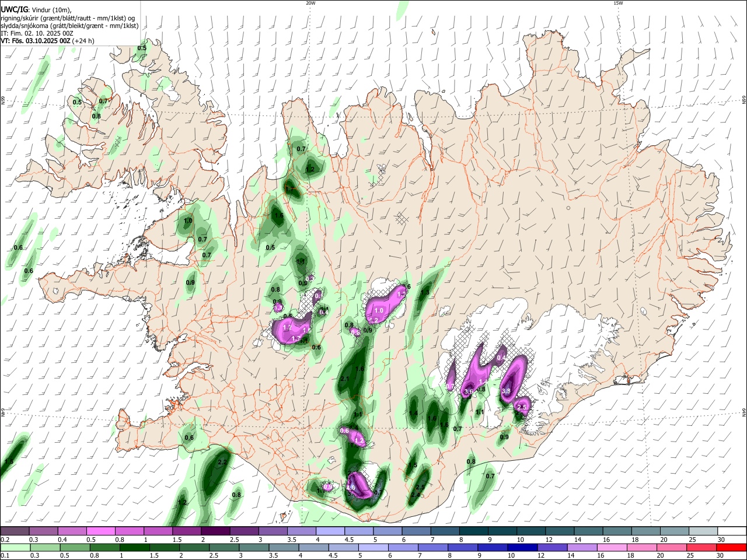The image size is (747, 560).
Task: Pick the pink rain swatch labeled 18
Action: click(643, 547)
